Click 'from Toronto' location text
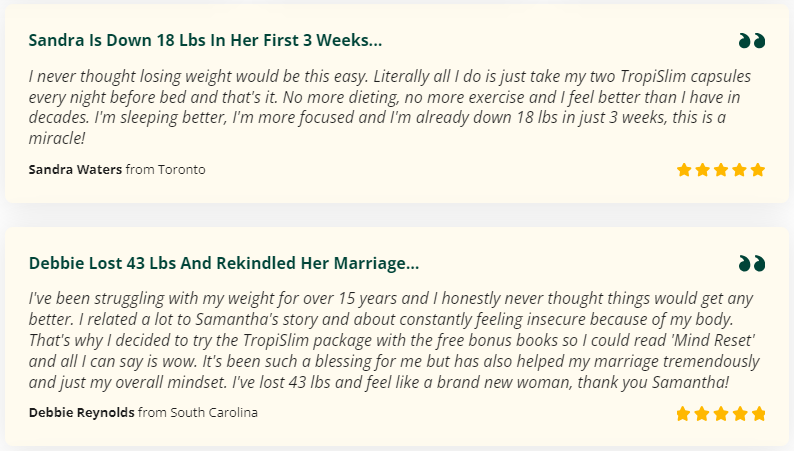The image size is (794, 451). point(166,169)
